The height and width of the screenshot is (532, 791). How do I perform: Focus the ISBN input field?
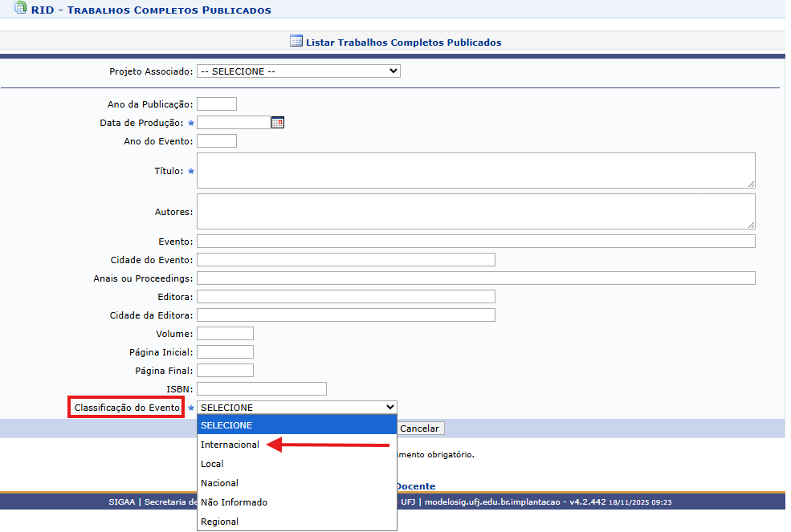(x=262, y=389)
